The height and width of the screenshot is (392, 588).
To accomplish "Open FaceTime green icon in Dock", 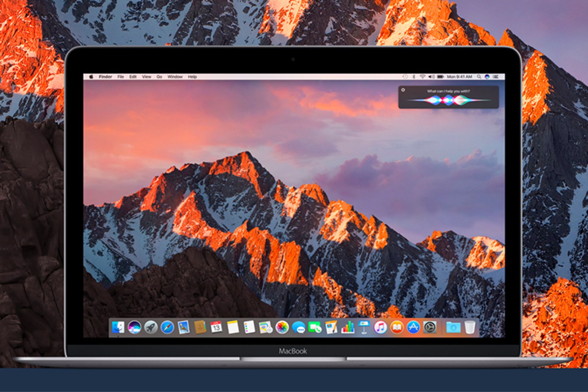I will [x=315, y=327].
